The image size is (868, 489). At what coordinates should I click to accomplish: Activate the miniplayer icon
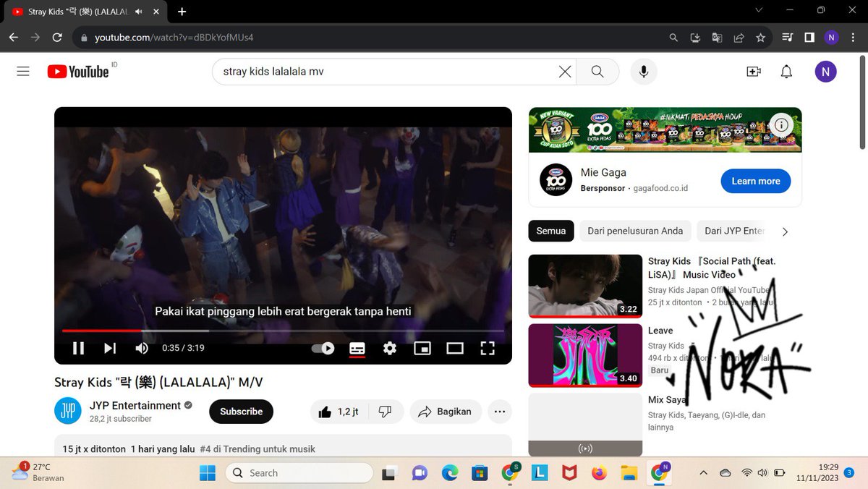click(422, 348)
